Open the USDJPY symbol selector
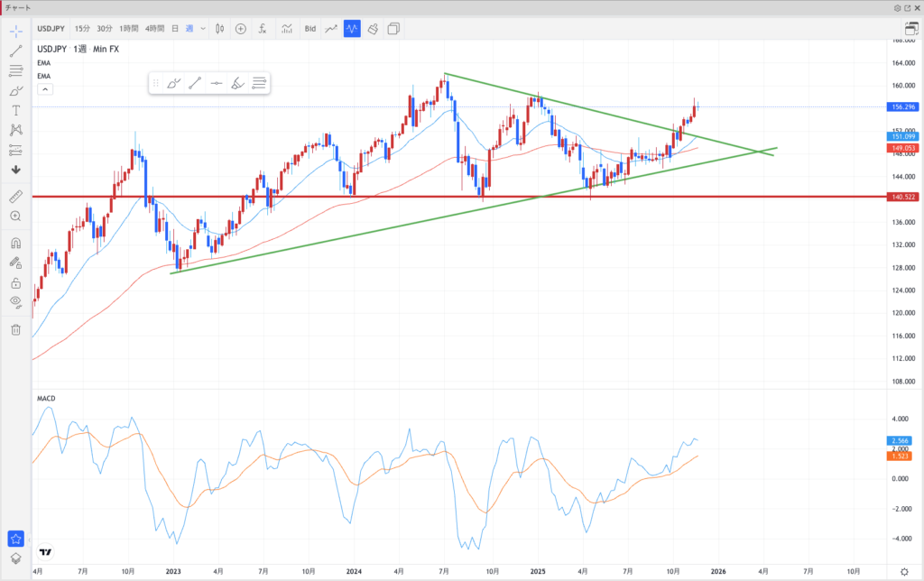 (50, 29)
